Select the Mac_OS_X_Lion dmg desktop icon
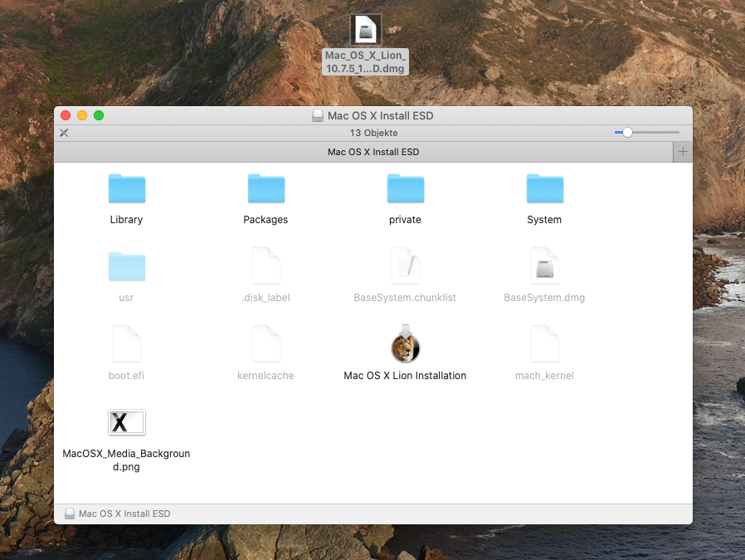This screenshot has width=745, height=560. click(x=365, y=29)
